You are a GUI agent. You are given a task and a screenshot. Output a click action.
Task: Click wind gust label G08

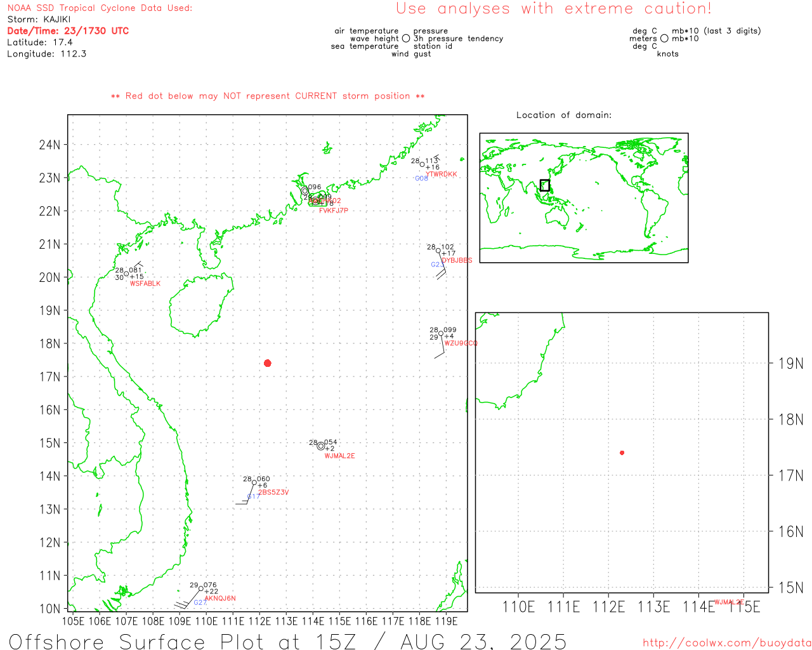coord(422,179)
